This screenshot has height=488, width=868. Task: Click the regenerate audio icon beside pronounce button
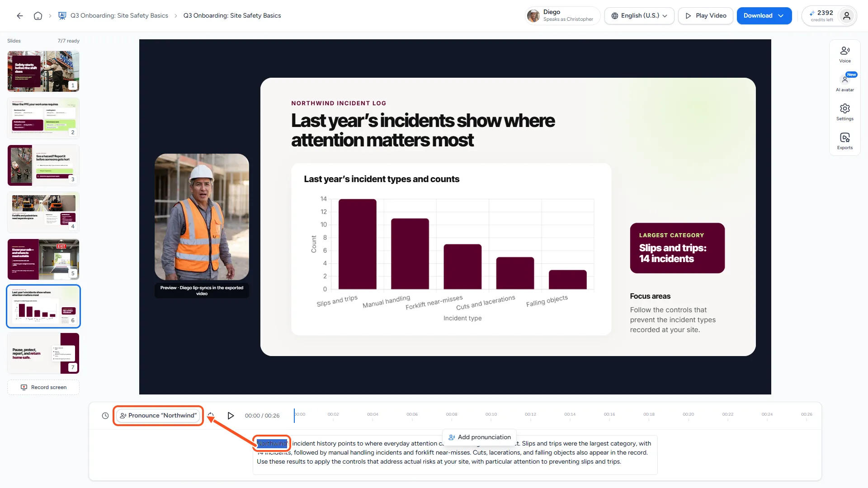[x=211, y=416]
